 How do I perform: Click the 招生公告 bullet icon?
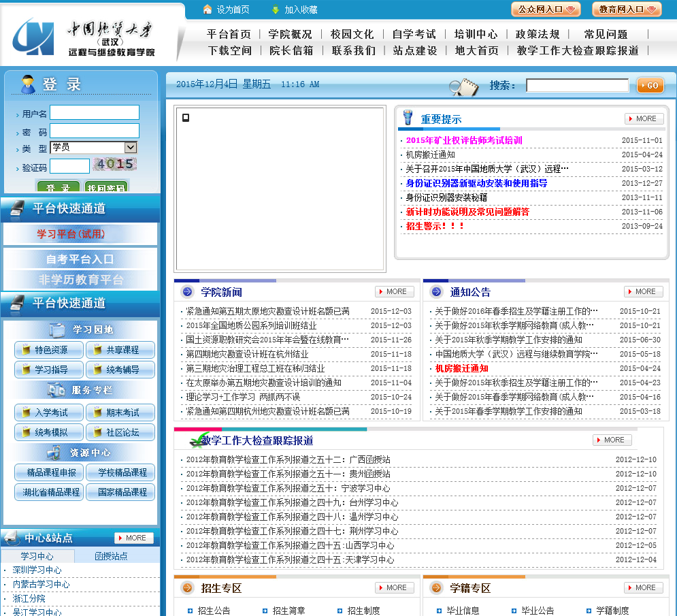click(190, 611)
